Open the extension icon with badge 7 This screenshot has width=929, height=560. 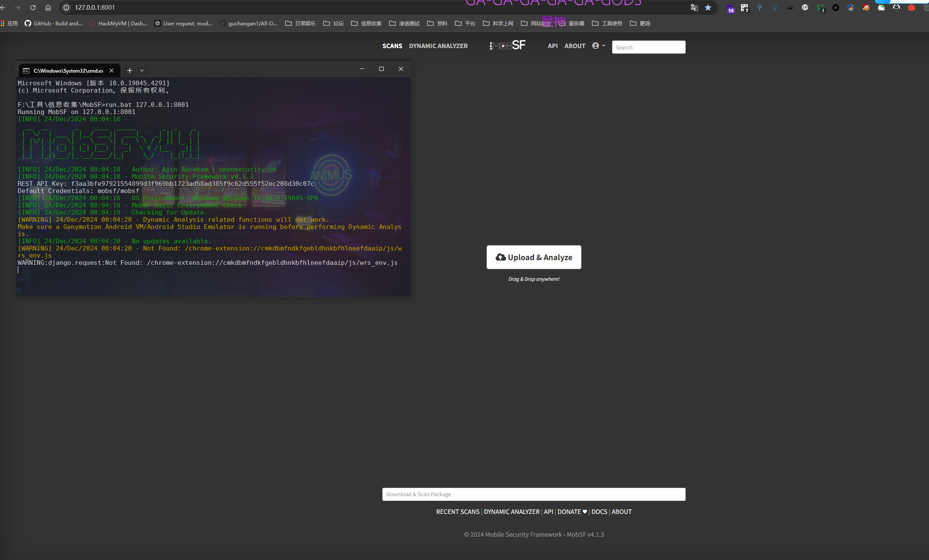coord(744,8)
